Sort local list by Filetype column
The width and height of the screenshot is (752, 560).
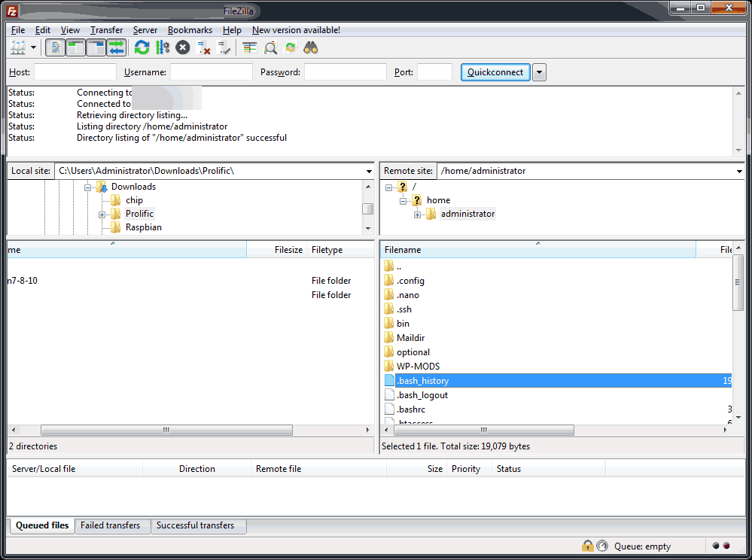(x=339, y=250)
